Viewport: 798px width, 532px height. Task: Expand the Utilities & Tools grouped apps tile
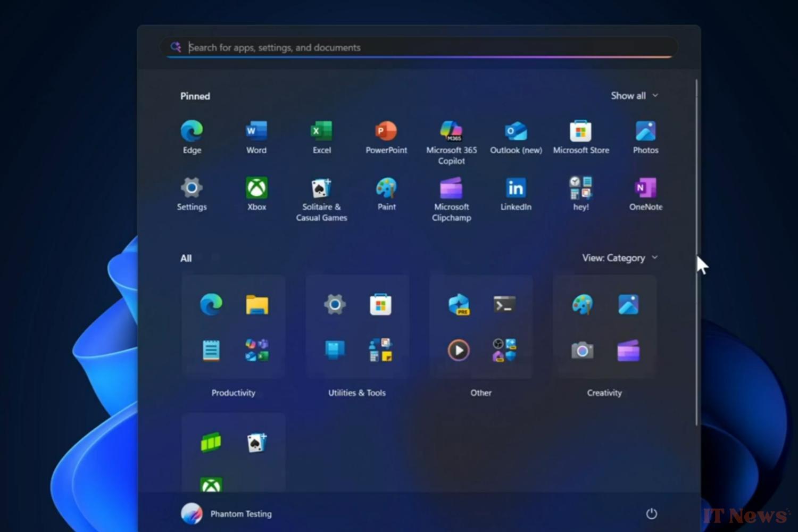click(x=380, y=351)
